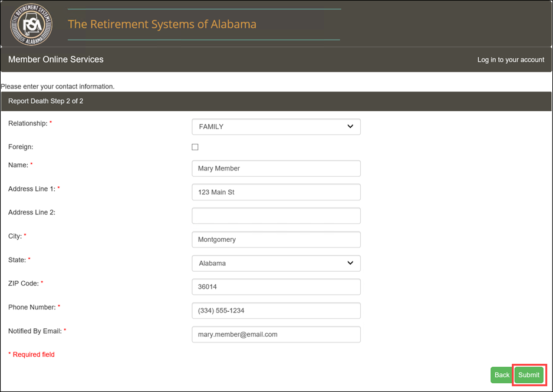
Task: Expand the State dropdown showing Alabama
Action: pyautogui.click(x=276, y=263)
